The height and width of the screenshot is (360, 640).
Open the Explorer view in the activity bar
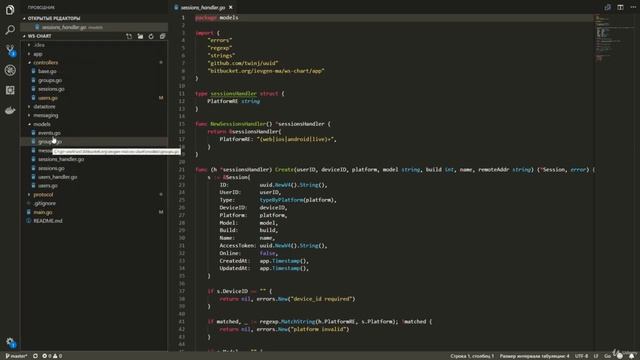10,9
